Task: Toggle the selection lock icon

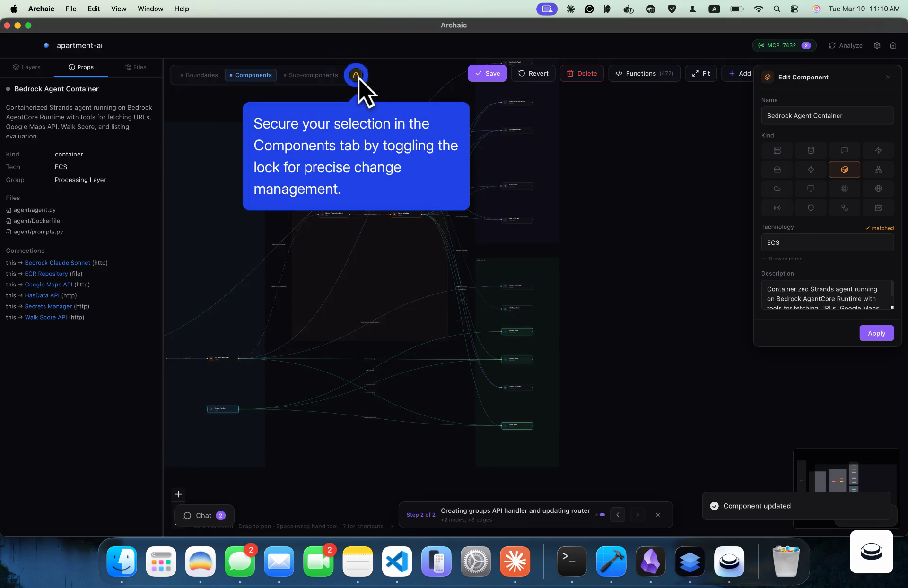Action: tap(356, 75)
